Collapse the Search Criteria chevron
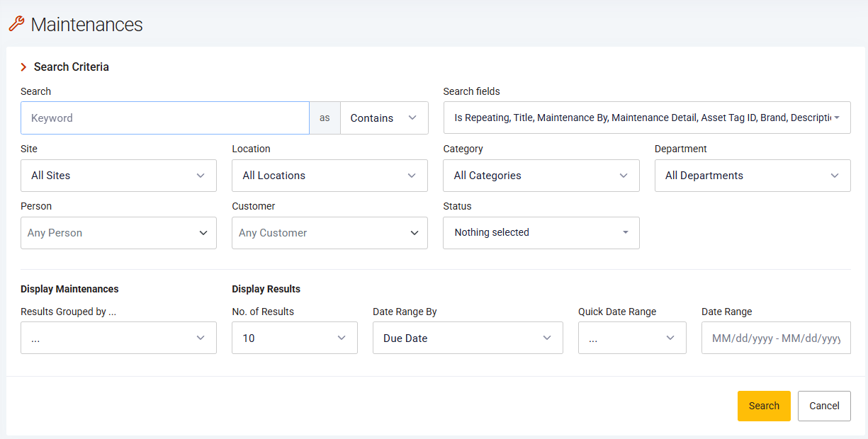Screen dimensions: 868x439 [23, 67]
